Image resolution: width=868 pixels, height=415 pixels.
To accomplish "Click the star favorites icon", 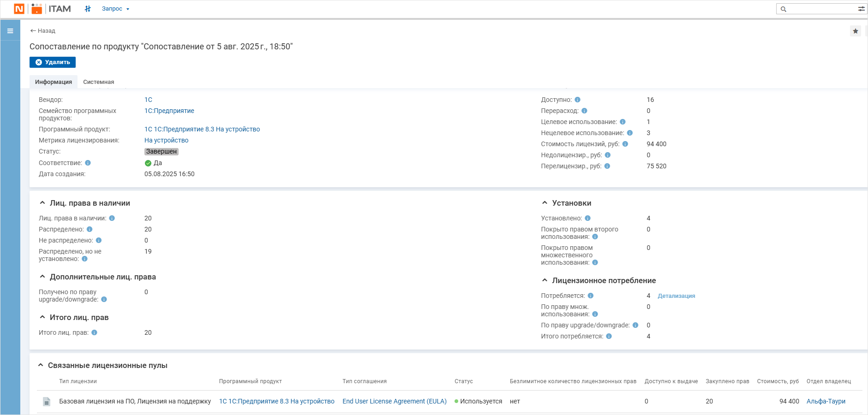I will click(x=855, y=31).
